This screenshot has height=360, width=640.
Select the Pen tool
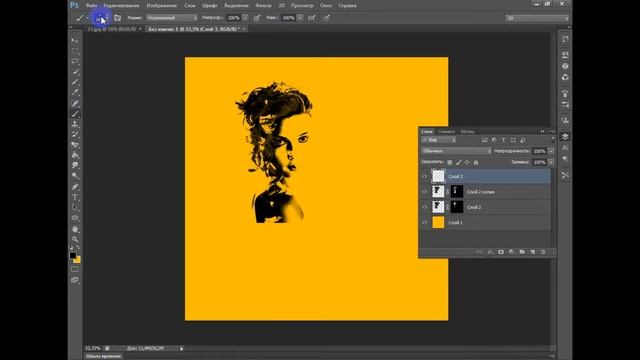(75, 187)
